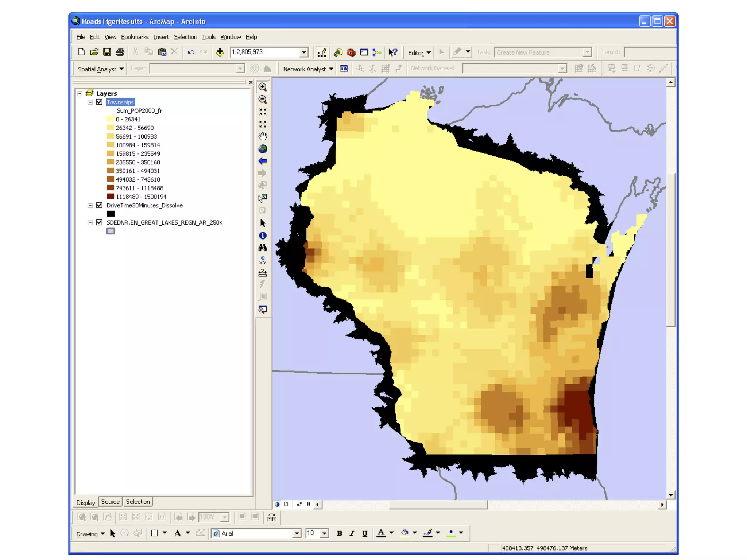Image resolution: width=747 pixels, height=560 pixels.
Task: Collapse the Layers tree node
Action: click(x=80, y=94)
